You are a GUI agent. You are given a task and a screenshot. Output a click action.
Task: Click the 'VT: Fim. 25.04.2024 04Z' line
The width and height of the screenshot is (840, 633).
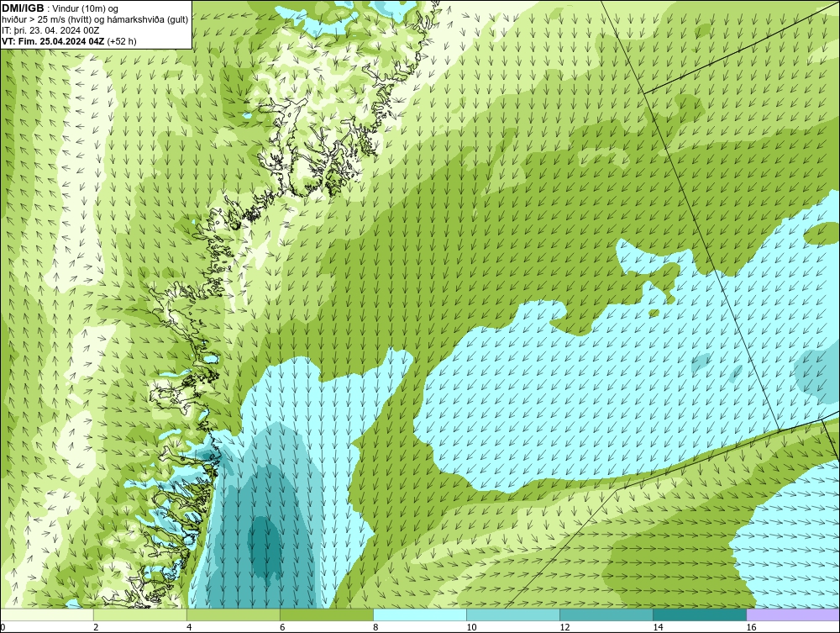point(54,40)
